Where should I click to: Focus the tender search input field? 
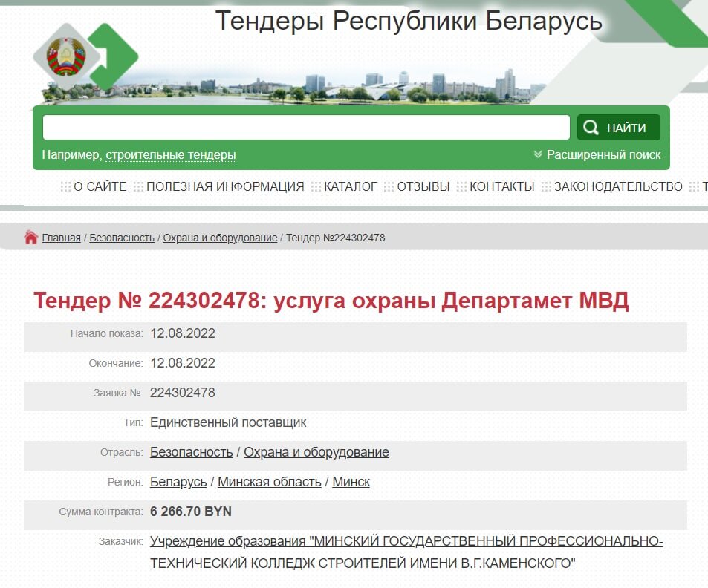[306, 127]
